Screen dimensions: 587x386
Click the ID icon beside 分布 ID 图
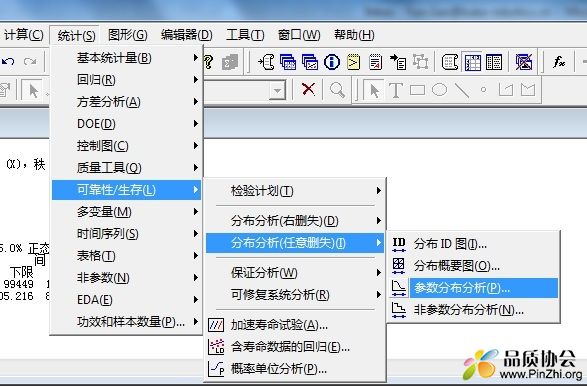(399, 244)
